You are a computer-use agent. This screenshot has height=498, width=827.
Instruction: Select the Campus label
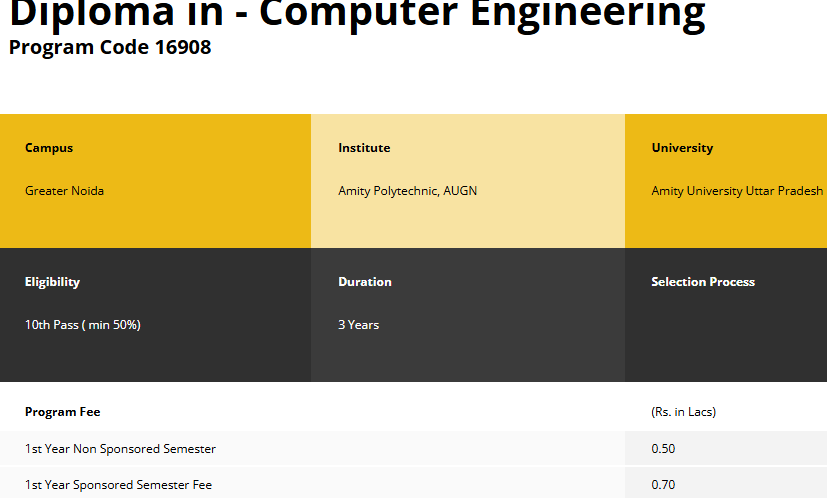point(49,148)
